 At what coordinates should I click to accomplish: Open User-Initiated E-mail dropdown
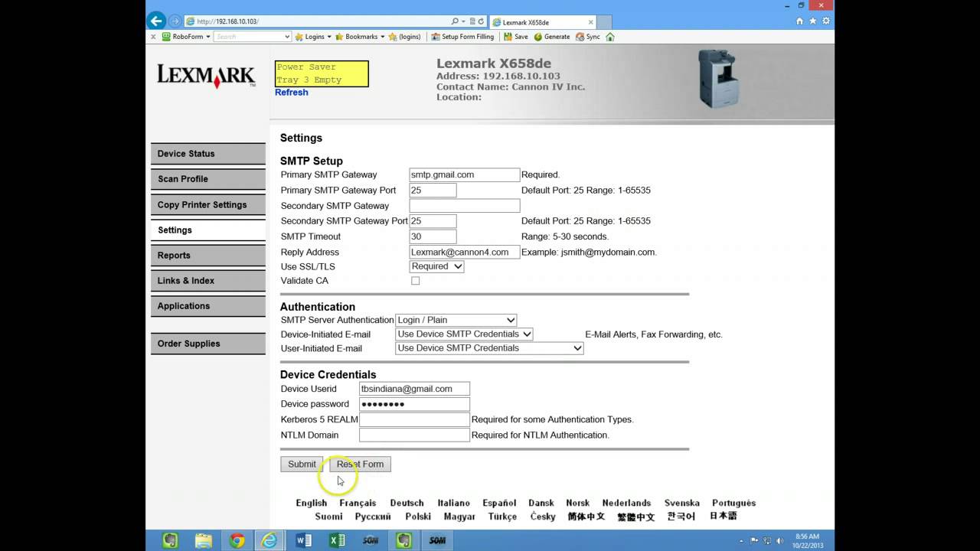pos(489,348)
